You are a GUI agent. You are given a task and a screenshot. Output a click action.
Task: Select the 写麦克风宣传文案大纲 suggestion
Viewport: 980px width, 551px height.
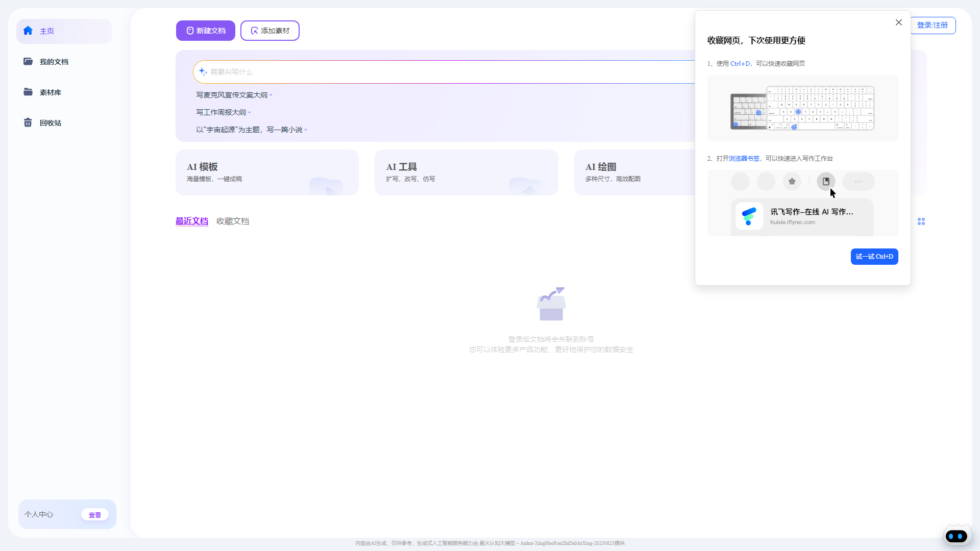pos(232,95)
